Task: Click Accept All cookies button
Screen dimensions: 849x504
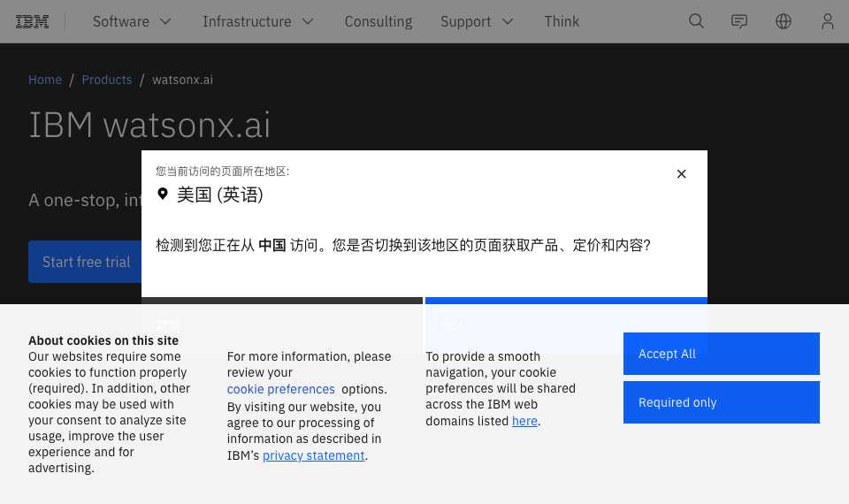Action: (x=722, y=354)
